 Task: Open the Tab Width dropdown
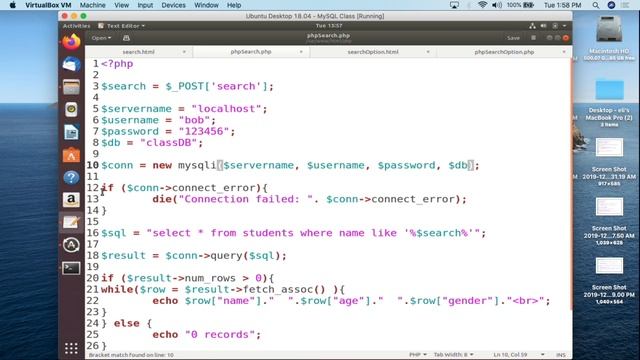click(453, 355)
